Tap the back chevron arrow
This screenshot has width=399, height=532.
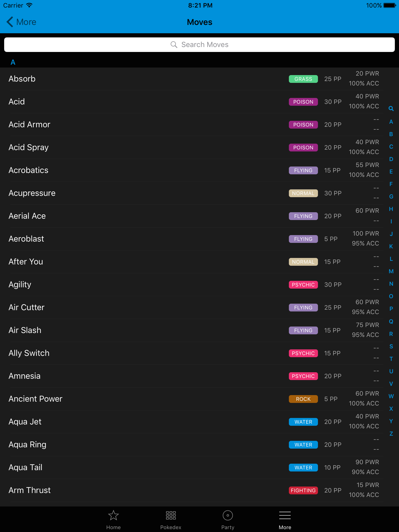tap(9, 22)
